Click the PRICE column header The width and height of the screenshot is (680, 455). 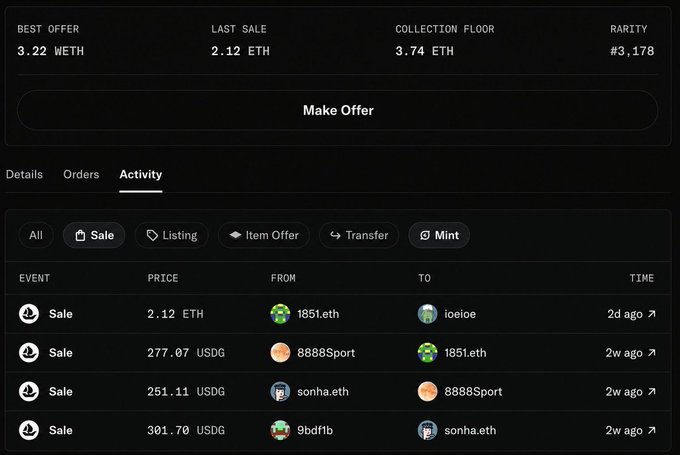click(163, 278)
